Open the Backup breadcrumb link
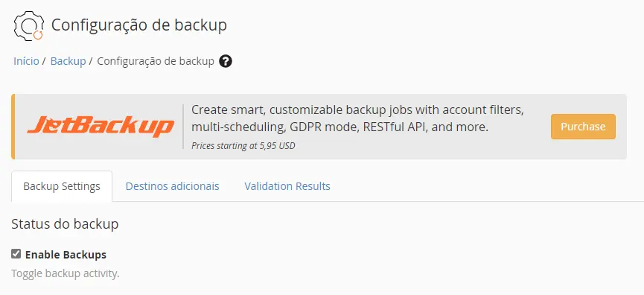Screen dimensions: 644x295 68,61
